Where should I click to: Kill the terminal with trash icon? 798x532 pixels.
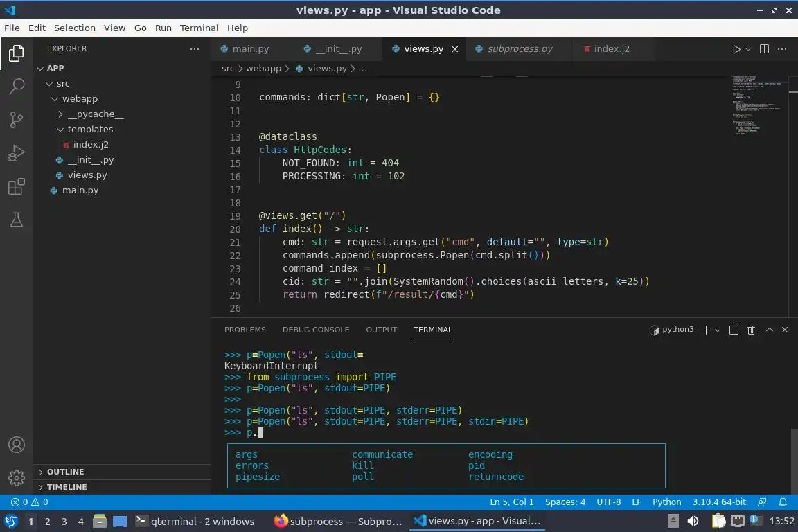coord(751,330)
